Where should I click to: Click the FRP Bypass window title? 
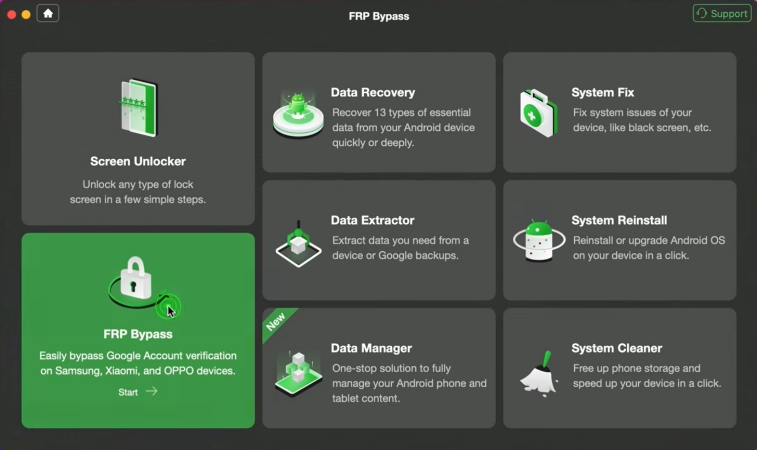379,16
